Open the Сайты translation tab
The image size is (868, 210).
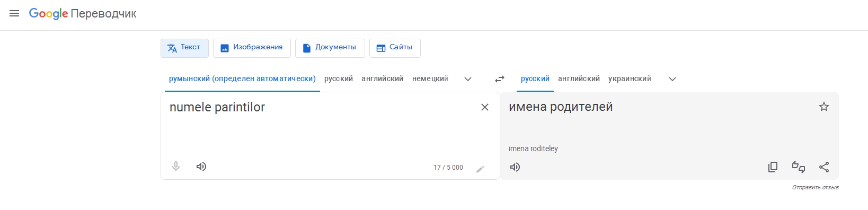click(395, 48)
